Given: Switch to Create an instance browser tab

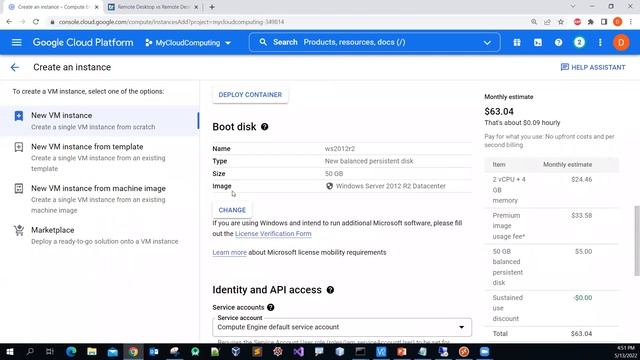Looking at the screenshot, I should (x=53, y=7).
